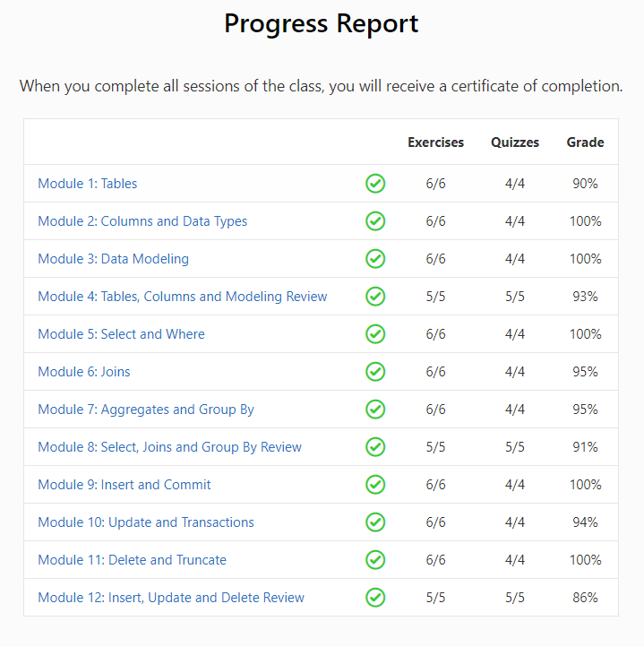Click the 100% grade for Module 11
Screen dimensions: 644x647
[586, 560]
